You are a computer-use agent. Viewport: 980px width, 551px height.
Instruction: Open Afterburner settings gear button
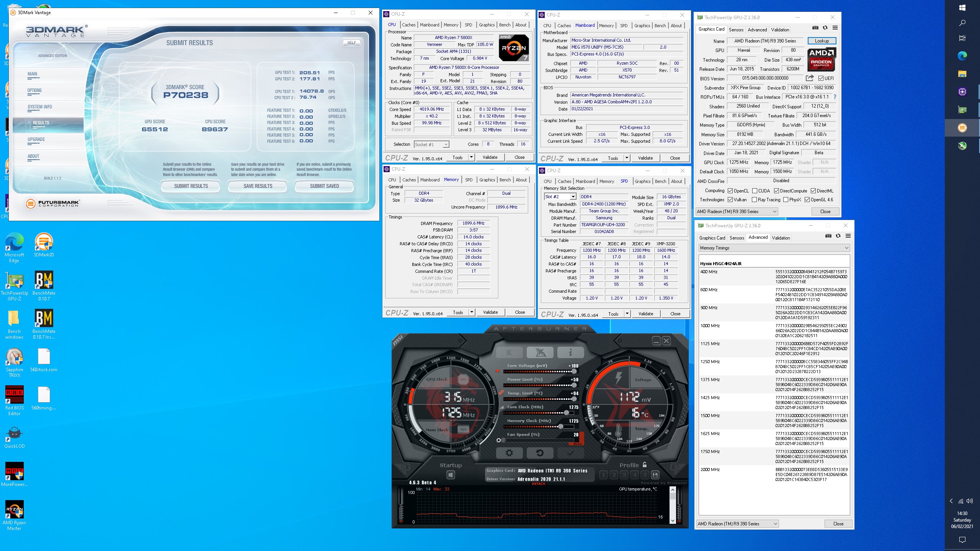pyautogui.click(x=509, y=453)
